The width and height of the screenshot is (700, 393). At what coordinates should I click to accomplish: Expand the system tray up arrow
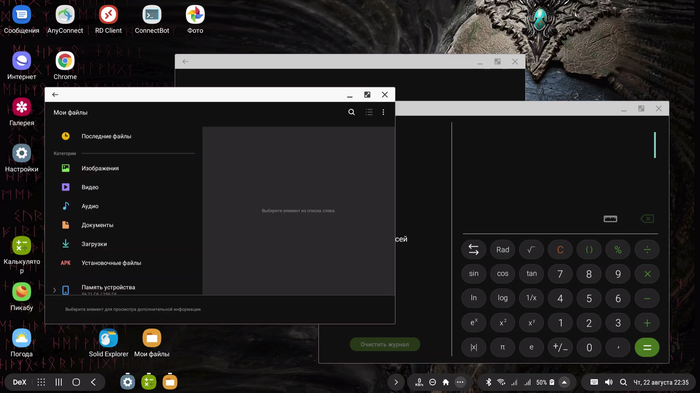click(x=564, y=382)
